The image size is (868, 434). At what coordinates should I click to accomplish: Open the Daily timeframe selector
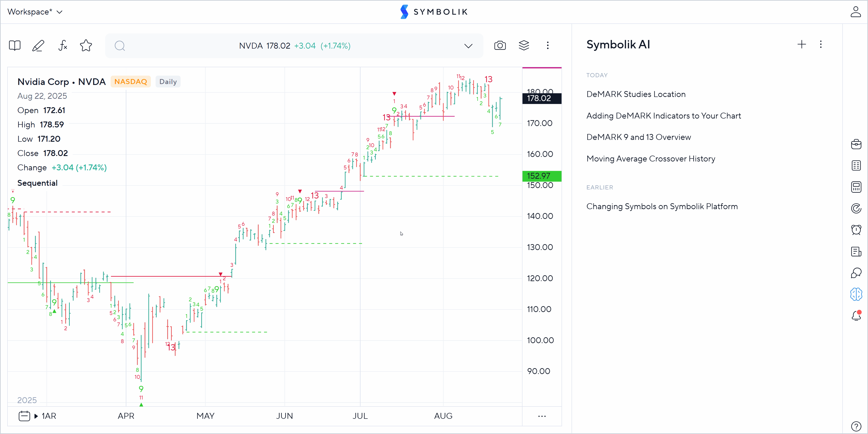[168, 82]
